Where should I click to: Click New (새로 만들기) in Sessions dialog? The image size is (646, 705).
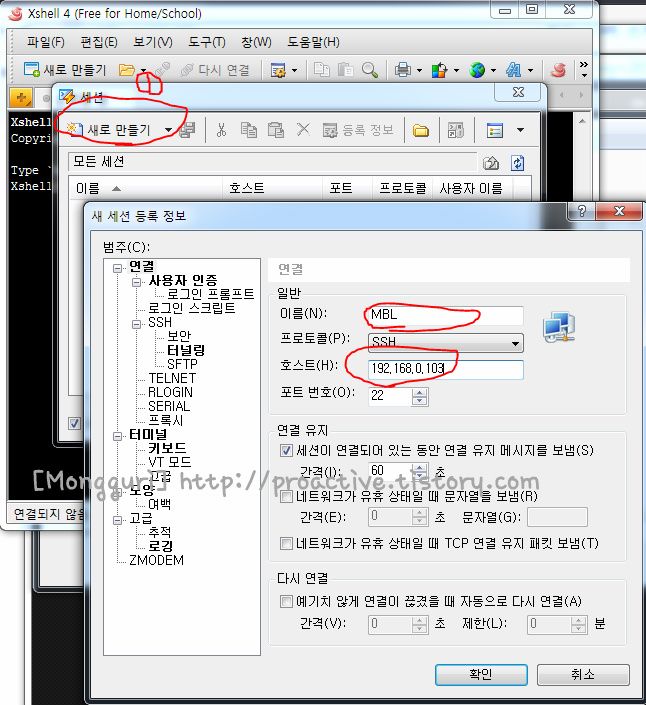[x=108, y=130]
